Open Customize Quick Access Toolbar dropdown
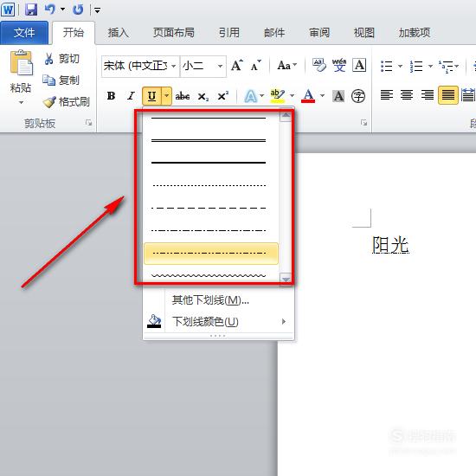476x476 pixels. (97, 10)
